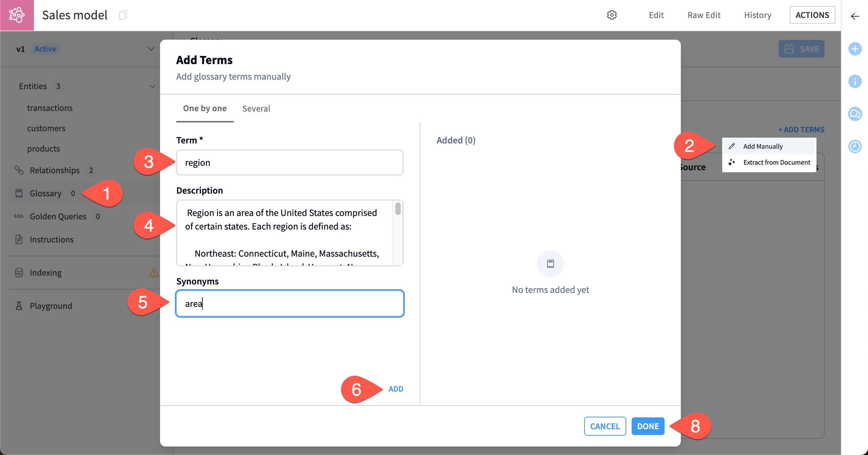
Task: Open the ACTIONS dropdown button
Action: coord(812,15)
